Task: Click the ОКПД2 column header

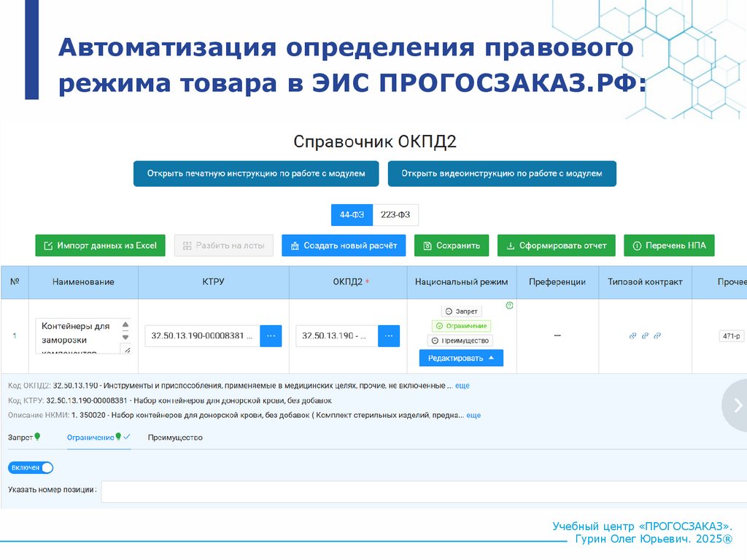Action: (x=348, y=282)
